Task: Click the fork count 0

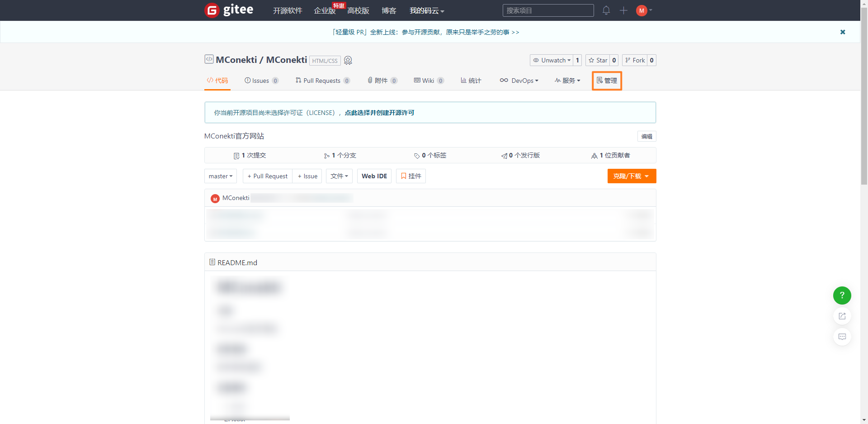Action: [651, 60]
